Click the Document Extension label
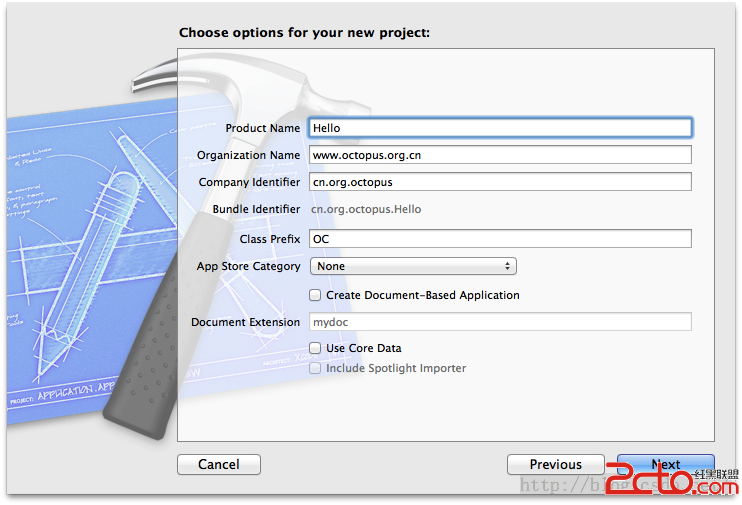 pyautogui.click(x=246, y=322)
